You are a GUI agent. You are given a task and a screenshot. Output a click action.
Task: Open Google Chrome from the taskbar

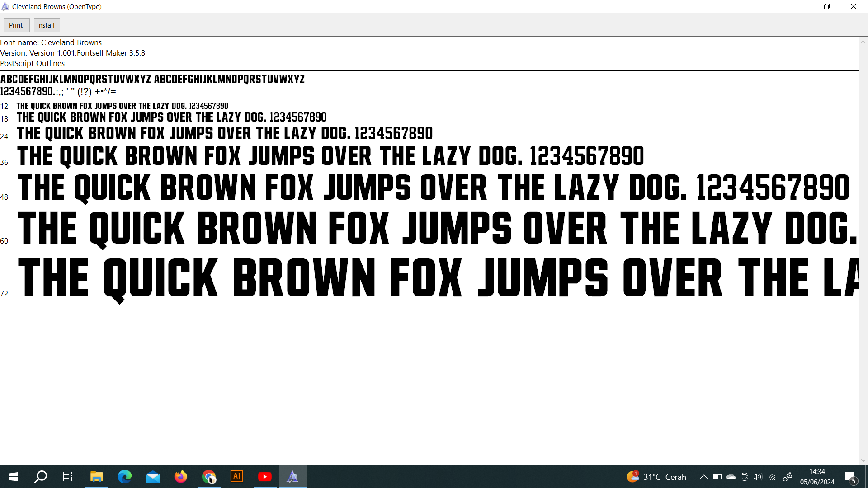pos(209,477)
